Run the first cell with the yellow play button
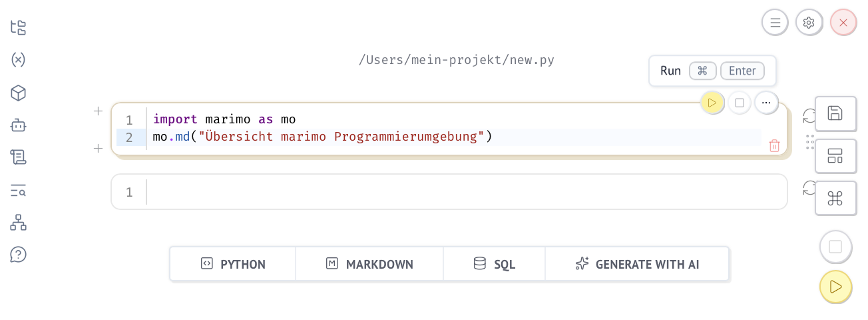The height and width of the screenshot is (320, 868). pos(712,103)
